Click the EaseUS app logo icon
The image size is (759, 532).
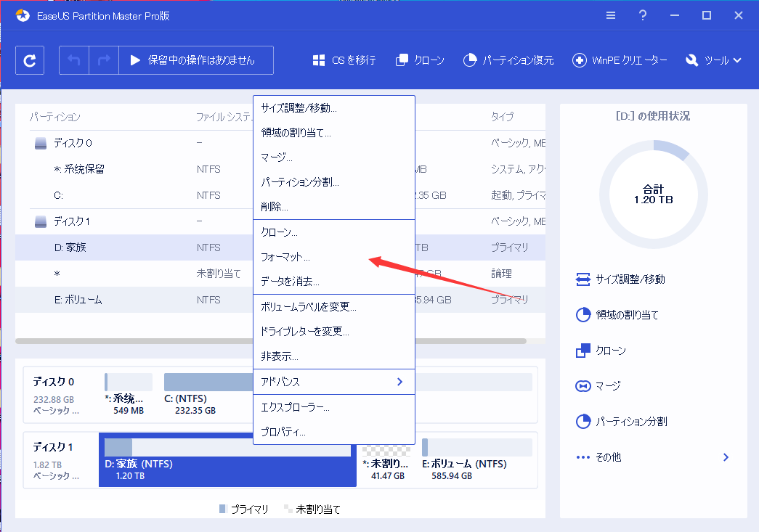23,15
